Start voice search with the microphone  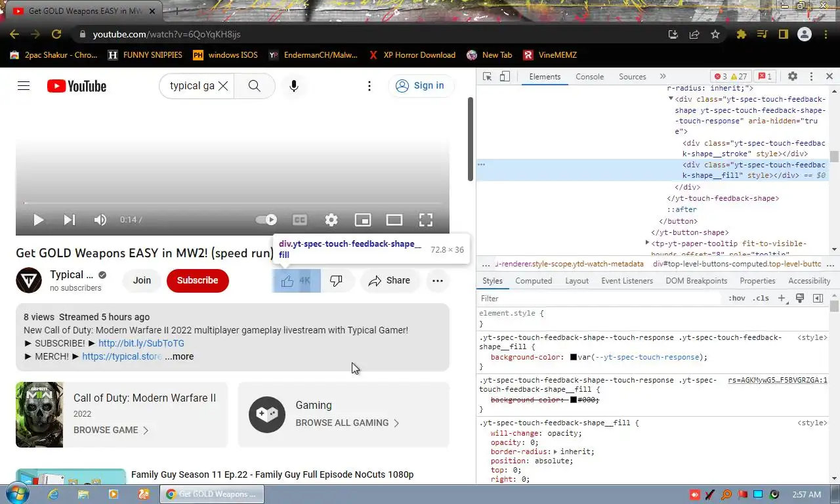point(293,86)
